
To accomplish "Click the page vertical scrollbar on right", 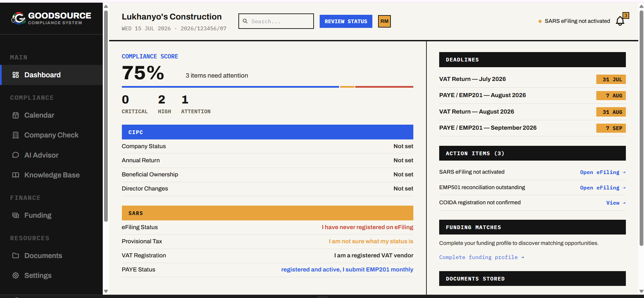I will (x=641, y=128).
